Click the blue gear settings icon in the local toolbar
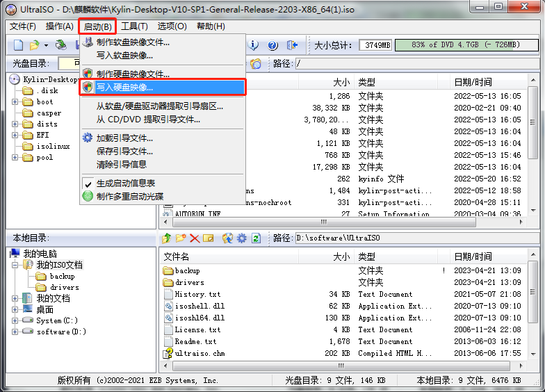545x392 pixels. pyautogui.click(x=242, y=238)
